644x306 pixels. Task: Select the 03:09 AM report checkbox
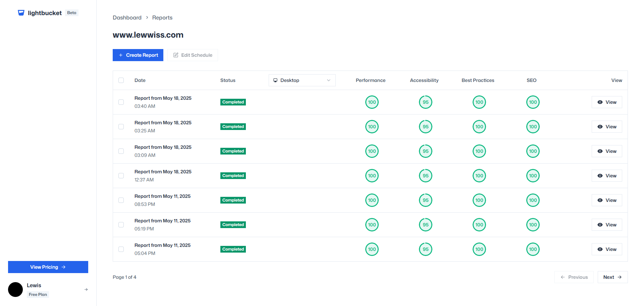tap(121, 151)
